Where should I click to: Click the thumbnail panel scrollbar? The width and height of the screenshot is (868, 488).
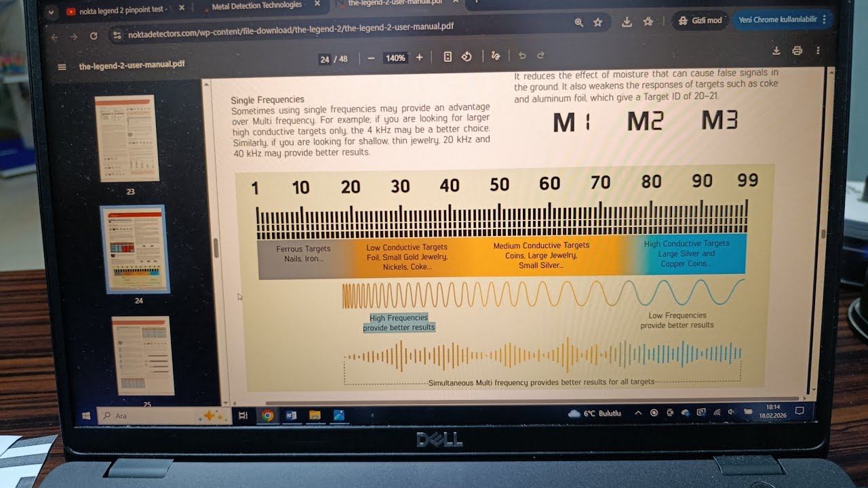[x=217, y=247]
